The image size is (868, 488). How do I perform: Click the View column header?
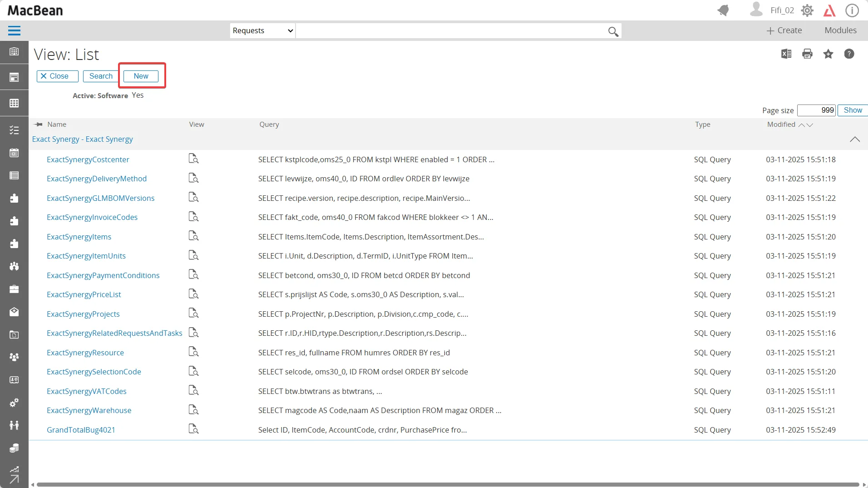pyautogui.click(x=197, y=124)
